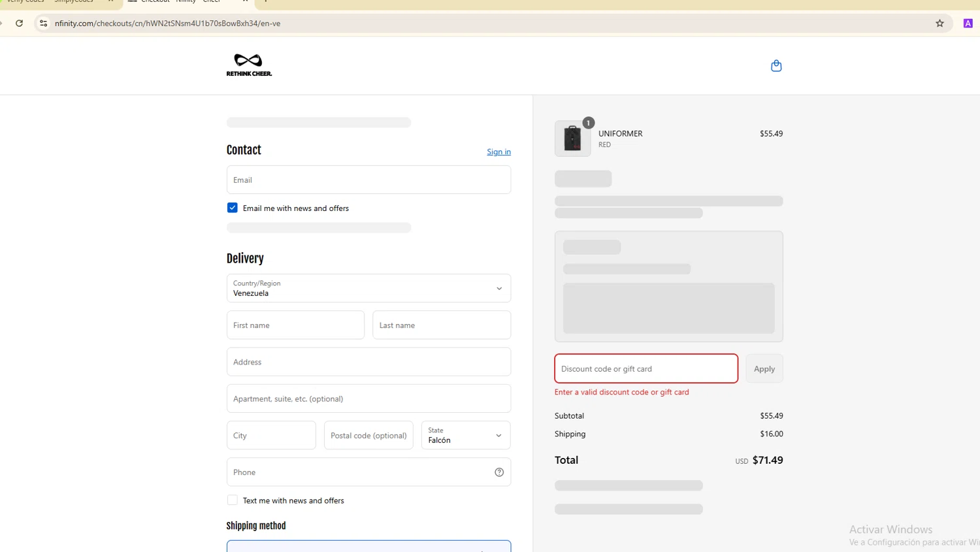Focus the Email input field
The height and width of the screenshot is (552, 980).
368,180
